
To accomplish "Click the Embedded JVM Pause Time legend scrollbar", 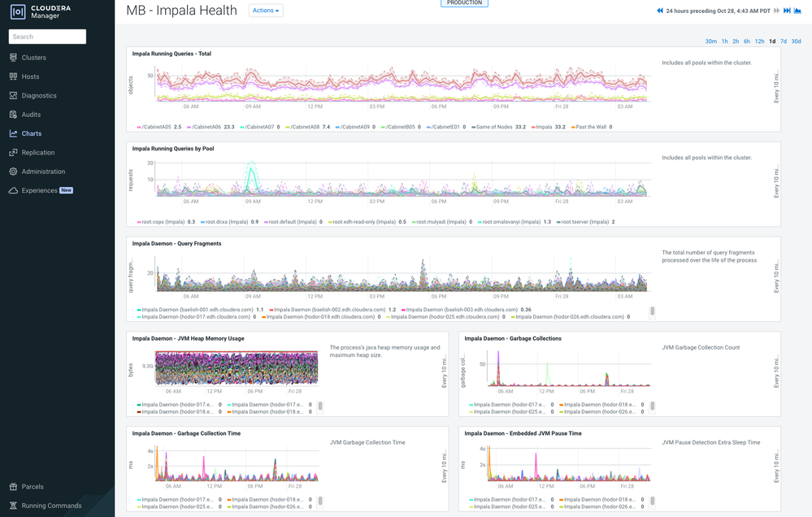I will (x=652, y=501).
